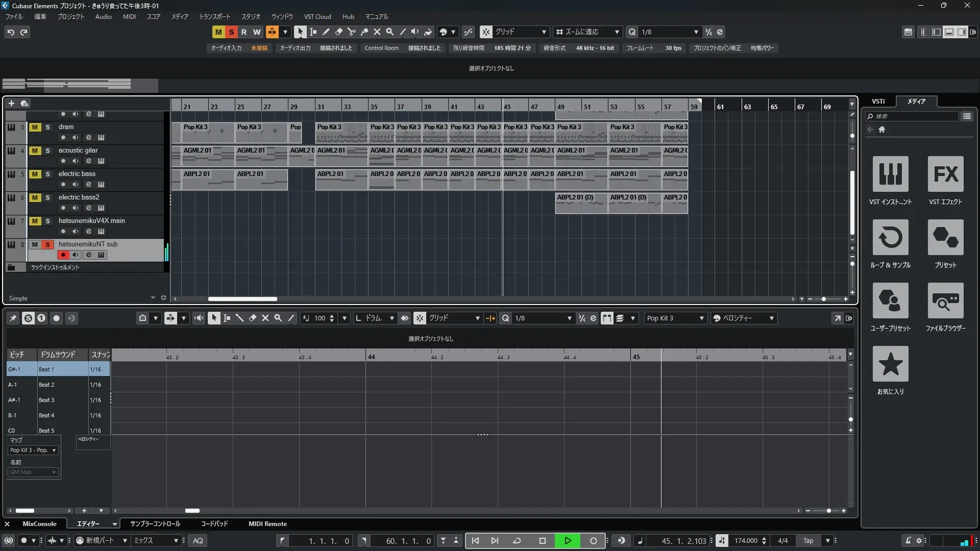Open the VST Instruments media tile

click(890, 174)
